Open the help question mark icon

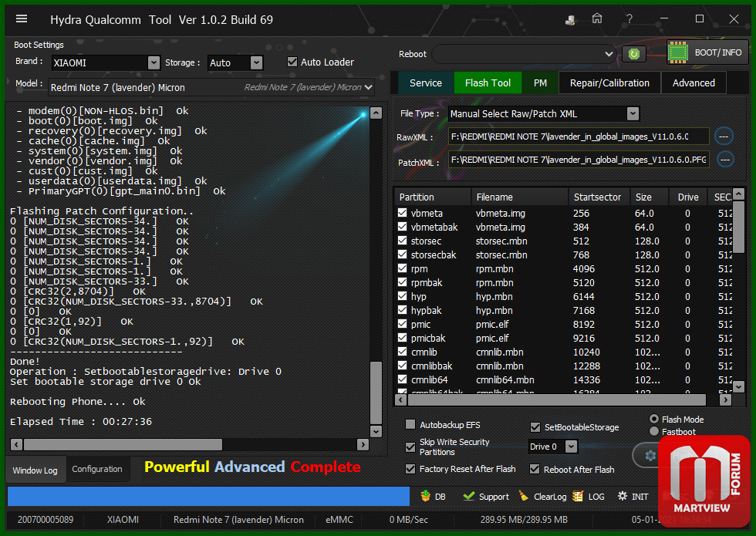click(629, 19)
